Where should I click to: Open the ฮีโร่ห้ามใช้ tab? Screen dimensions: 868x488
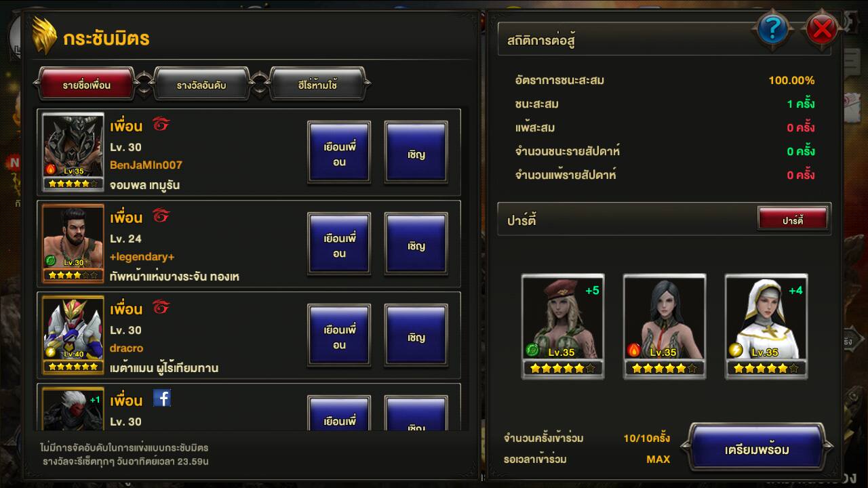pos(317,85)
